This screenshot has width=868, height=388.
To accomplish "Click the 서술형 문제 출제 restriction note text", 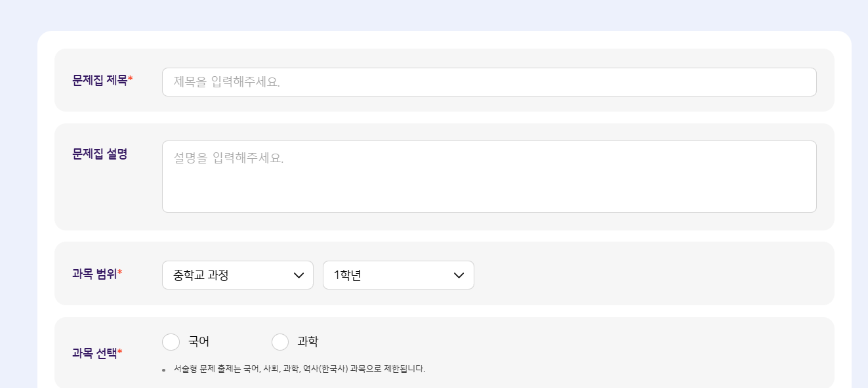I will tap(299, 369).
